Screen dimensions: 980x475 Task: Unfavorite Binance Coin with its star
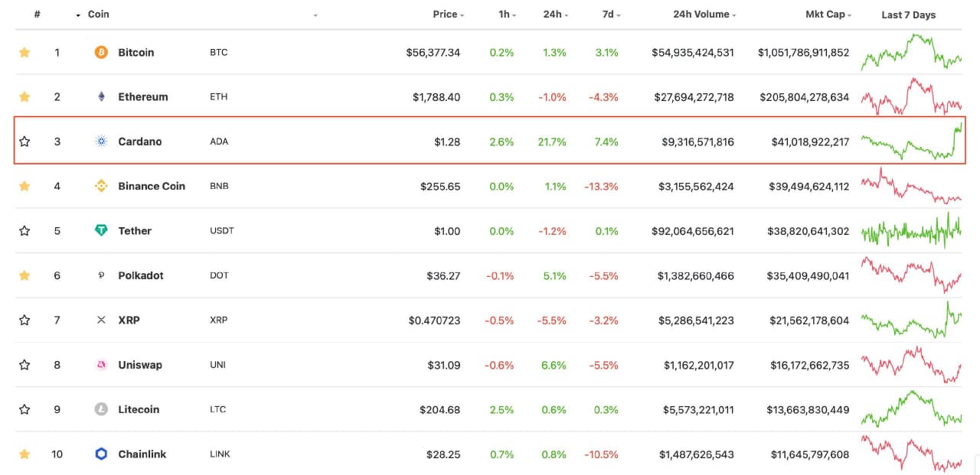[24, 186]
